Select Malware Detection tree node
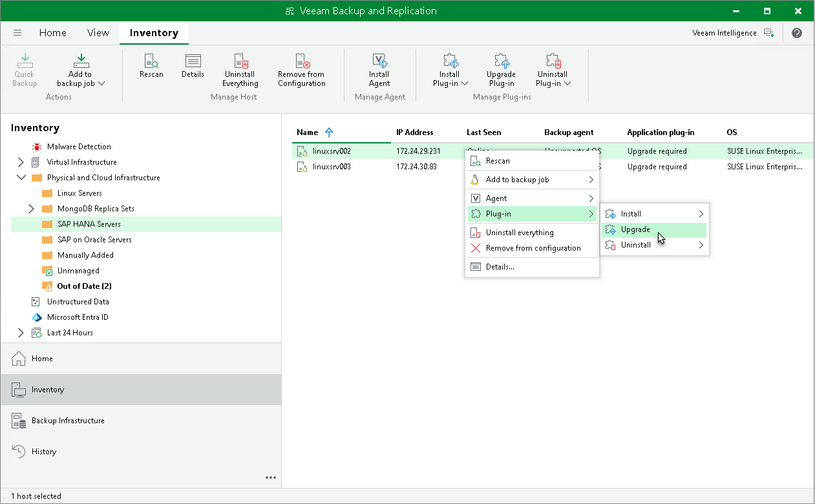The image size is (815, 504). pyautogui.click(x=79, y=147)
